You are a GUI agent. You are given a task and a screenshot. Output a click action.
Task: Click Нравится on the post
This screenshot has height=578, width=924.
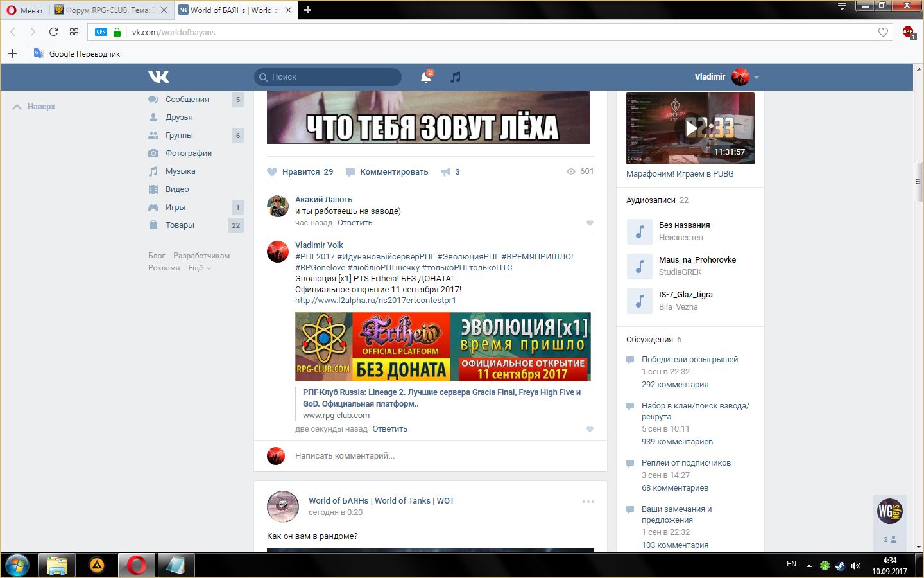(300, 172)
